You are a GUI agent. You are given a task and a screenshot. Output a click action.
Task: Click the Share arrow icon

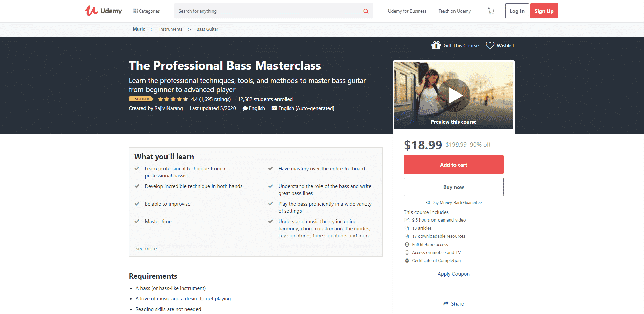click(446, 304)
